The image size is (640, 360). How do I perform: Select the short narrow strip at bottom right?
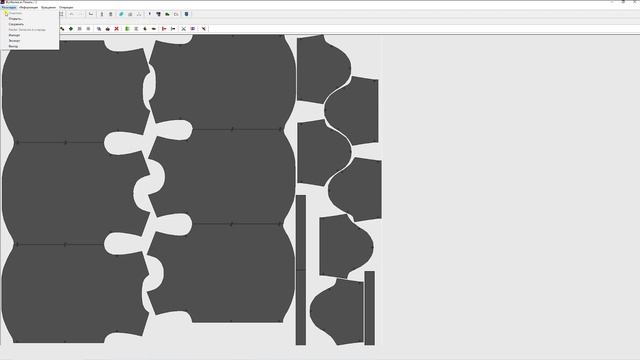(x=369, y=308)
